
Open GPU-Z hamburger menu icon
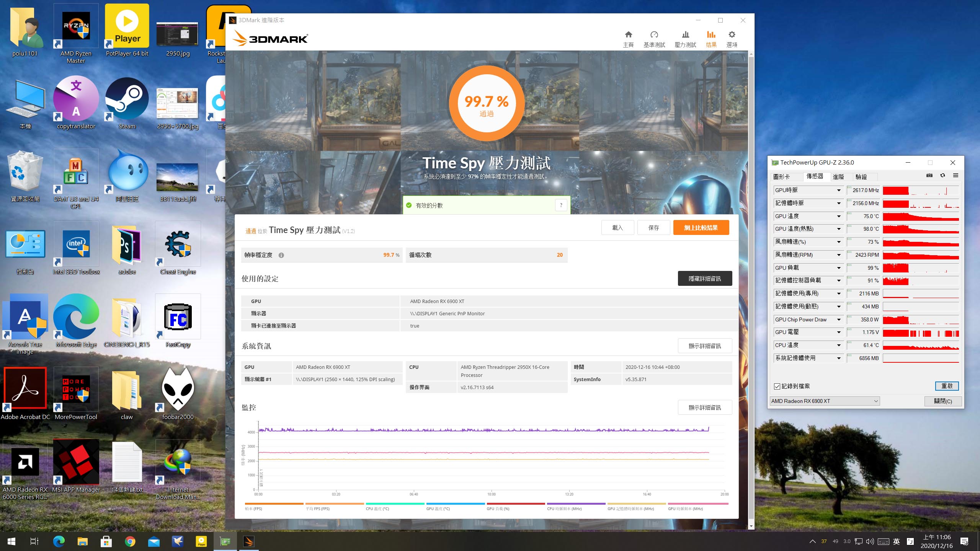955,175
